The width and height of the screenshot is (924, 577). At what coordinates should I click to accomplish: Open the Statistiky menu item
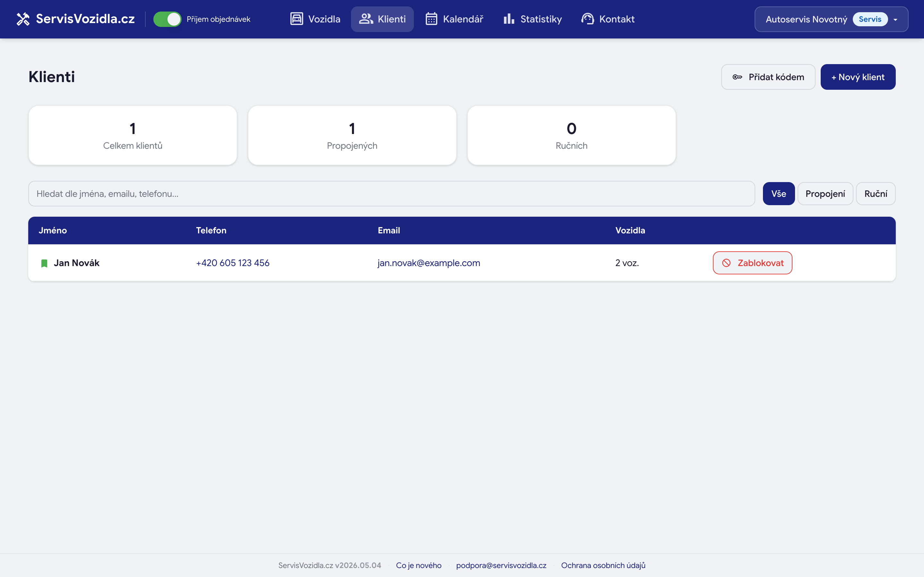click(532, 19)
